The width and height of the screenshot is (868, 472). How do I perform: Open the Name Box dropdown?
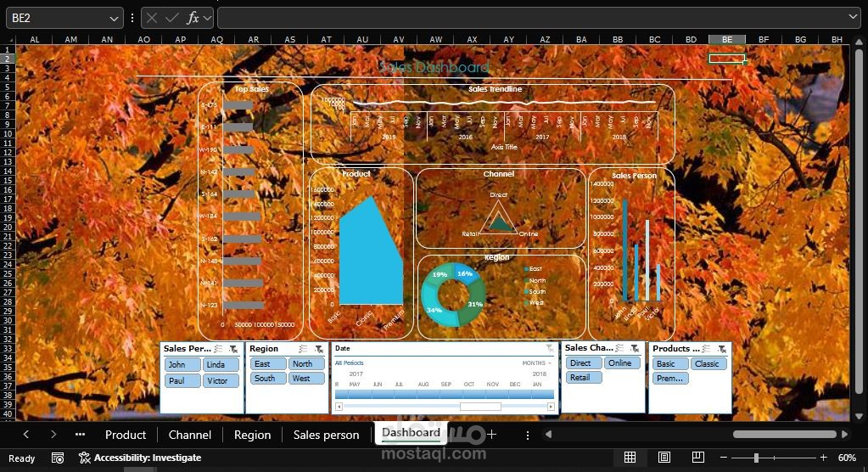(114, 19)
